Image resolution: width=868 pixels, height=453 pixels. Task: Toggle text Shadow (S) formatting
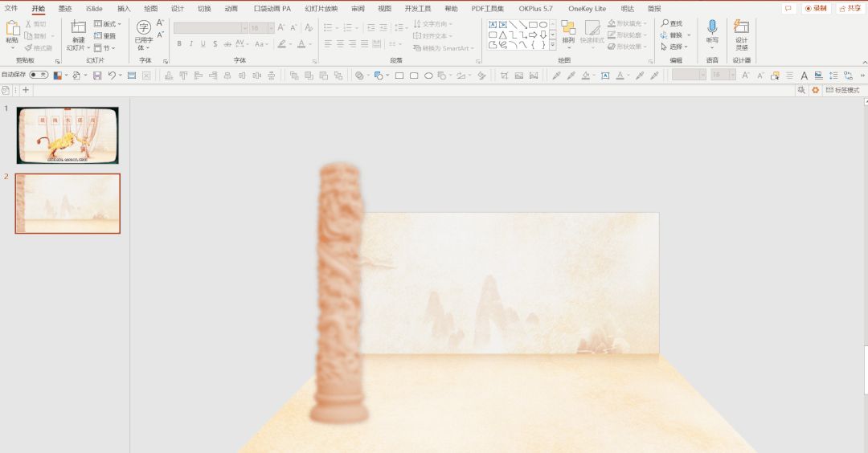click(215, 43)
